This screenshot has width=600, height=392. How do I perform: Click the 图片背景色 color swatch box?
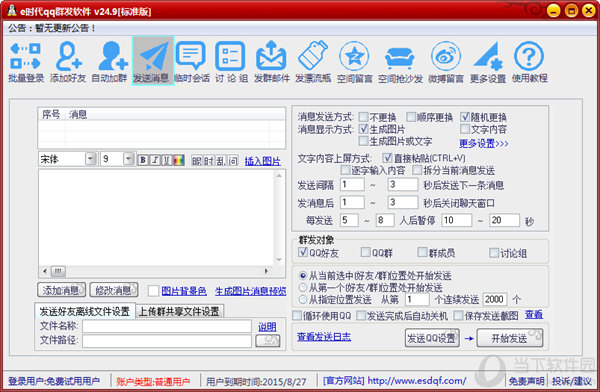pos(153,291)
